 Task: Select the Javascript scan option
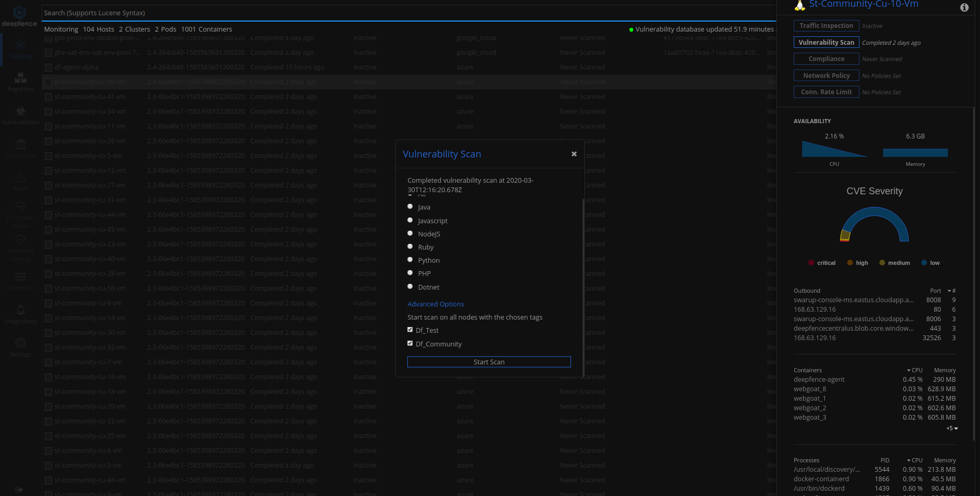click(410, 220)
